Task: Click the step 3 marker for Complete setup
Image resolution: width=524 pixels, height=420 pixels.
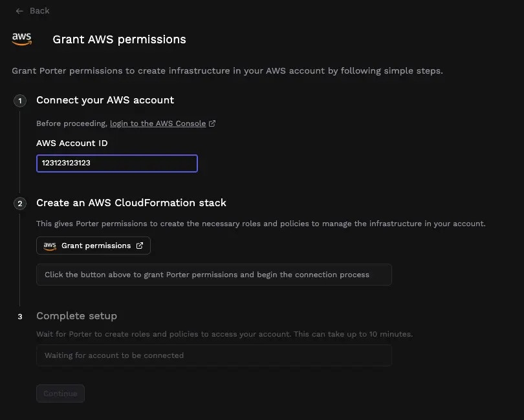Action: [19, 317]
